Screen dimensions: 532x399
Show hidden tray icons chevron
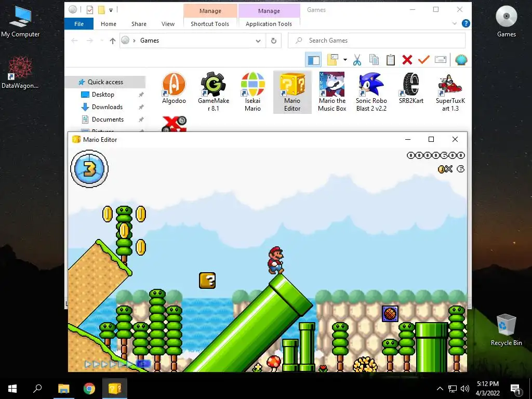440,389
